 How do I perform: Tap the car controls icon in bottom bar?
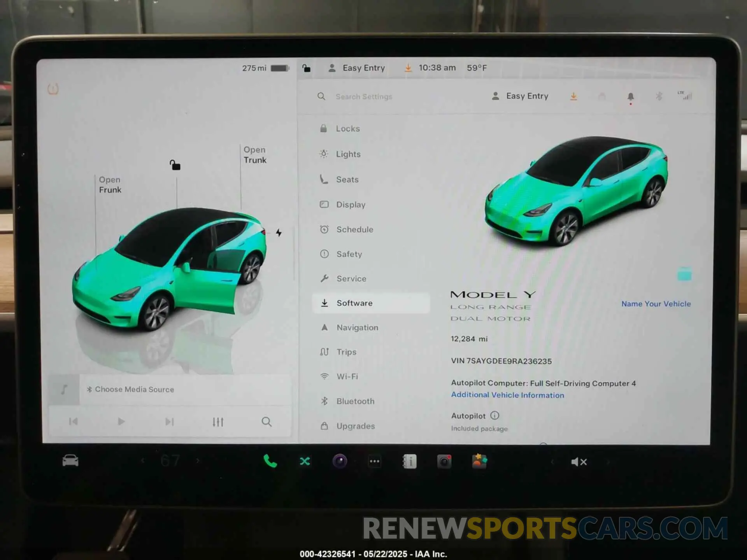(70, 461)
